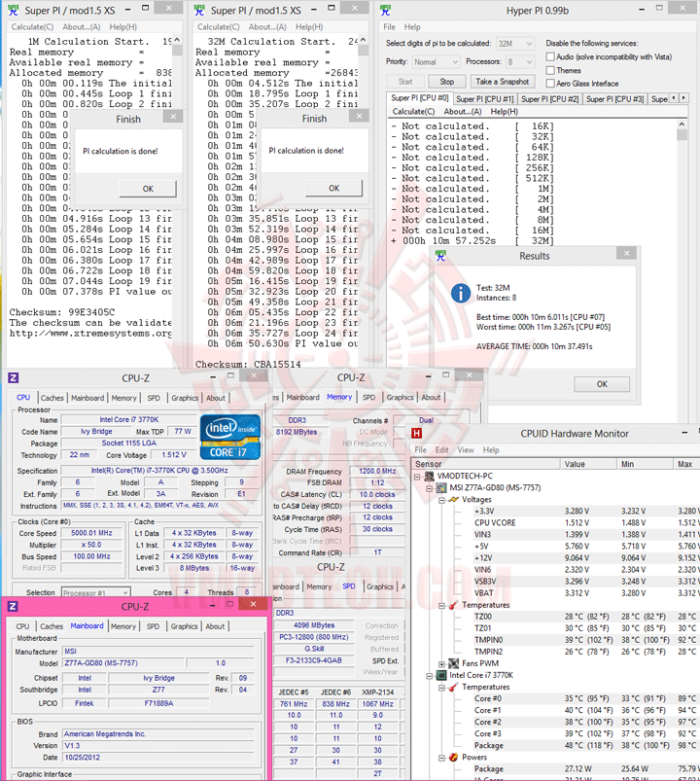
Task: Click the Hyper PI title bar app icon
Action: pyautogui.click(x=385, y=10)
